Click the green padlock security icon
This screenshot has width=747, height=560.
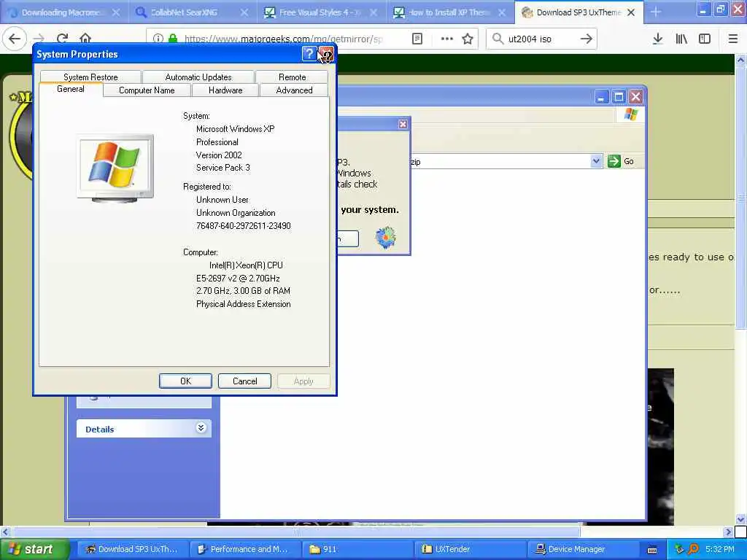(173, 39)
